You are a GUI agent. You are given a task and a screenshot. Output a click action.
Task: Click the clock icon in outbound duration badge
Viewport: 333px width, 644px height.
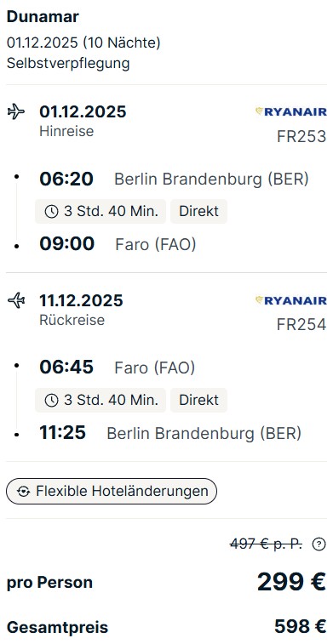click(51, 212)
